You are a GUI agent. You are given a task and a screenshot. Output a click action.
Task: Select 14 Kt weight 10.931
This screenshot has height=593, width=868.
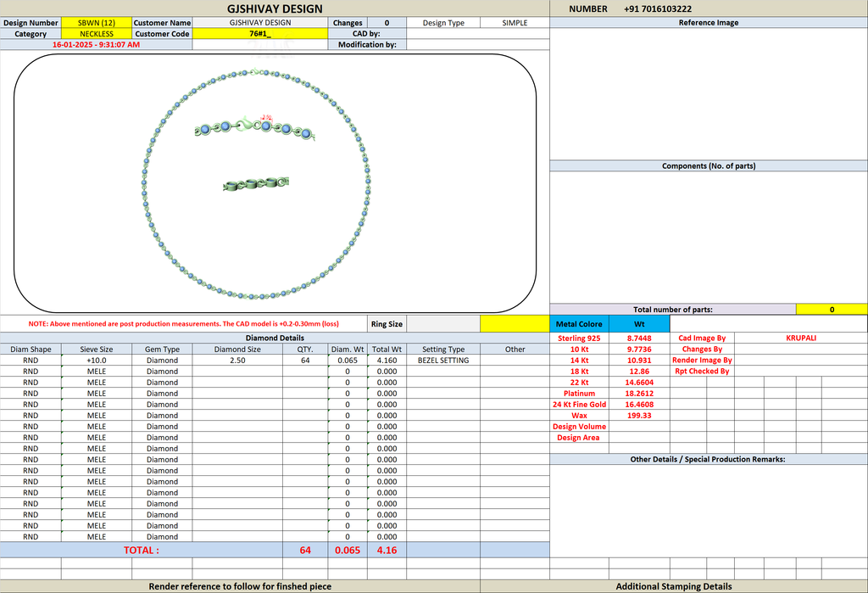pos(639,361)
